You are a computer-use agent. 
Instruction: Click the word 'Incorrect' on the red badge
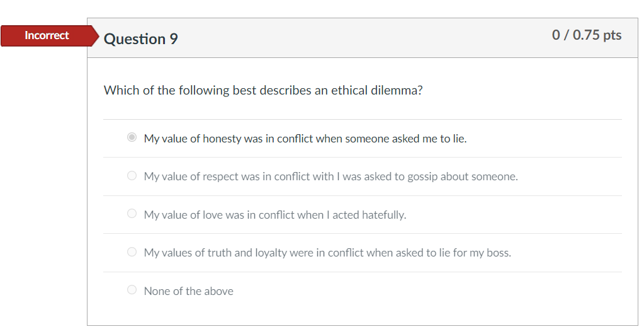47,35
